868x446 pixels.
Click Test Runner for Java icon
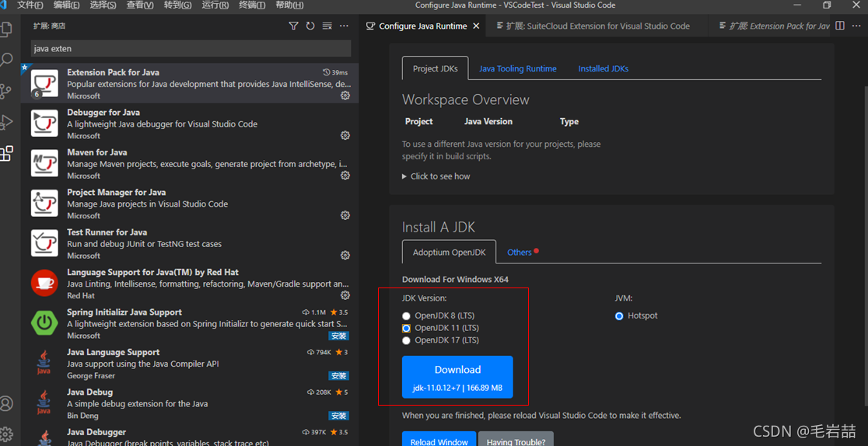click(x=45, y=242)
